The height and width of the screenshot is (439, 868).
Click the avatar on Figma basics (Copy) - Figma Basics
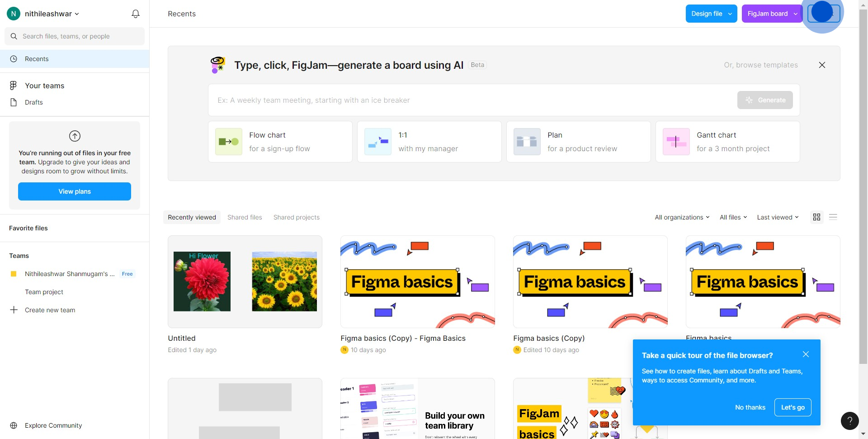pyautogui.click(x=344, y=350)
